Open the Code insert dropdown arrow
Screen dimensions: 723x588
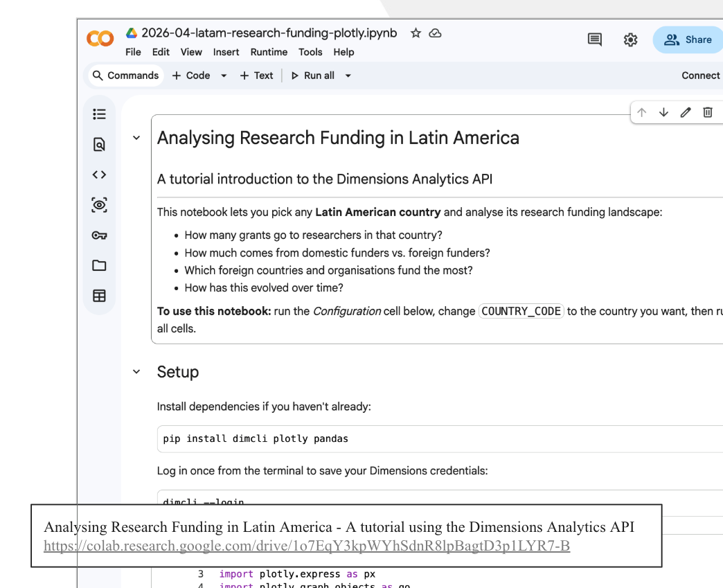point(224,75)
